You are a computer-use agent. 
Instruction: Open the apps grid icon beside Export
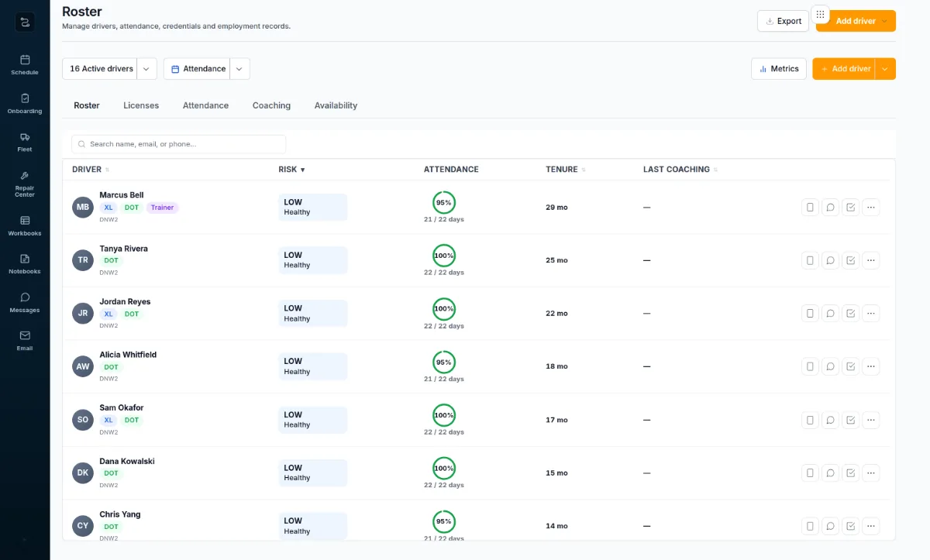821,15
